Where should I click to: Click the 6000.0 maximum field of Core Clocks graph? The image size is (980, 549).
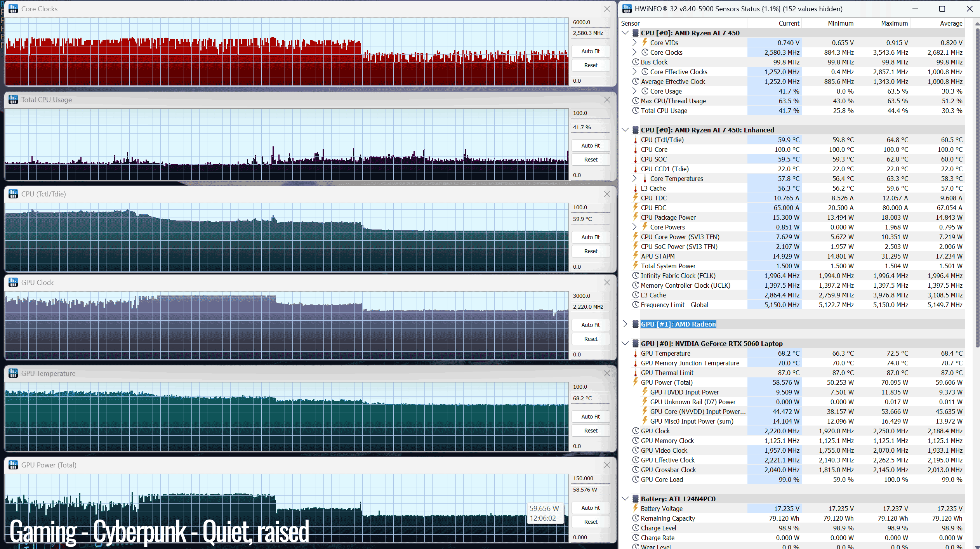[x=591, y=22]
